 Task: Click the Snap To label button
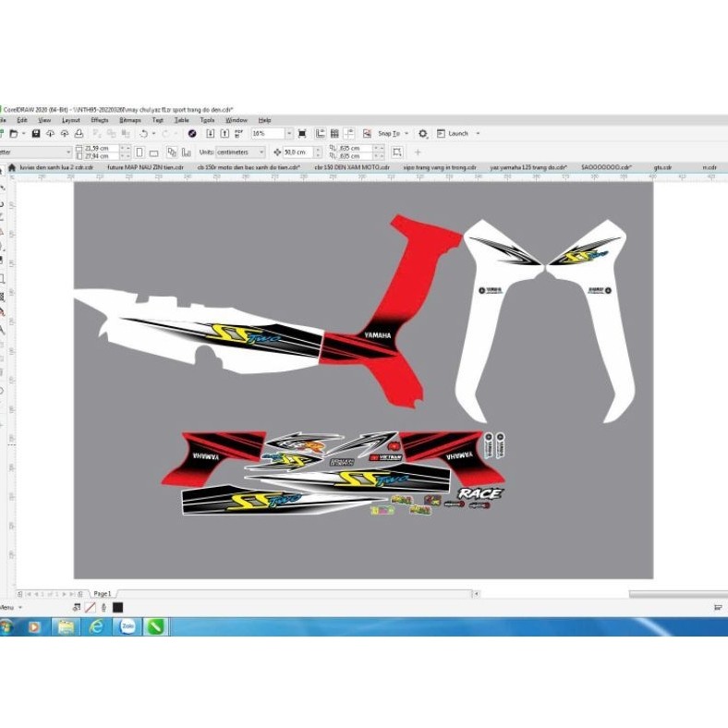[389, 134]
